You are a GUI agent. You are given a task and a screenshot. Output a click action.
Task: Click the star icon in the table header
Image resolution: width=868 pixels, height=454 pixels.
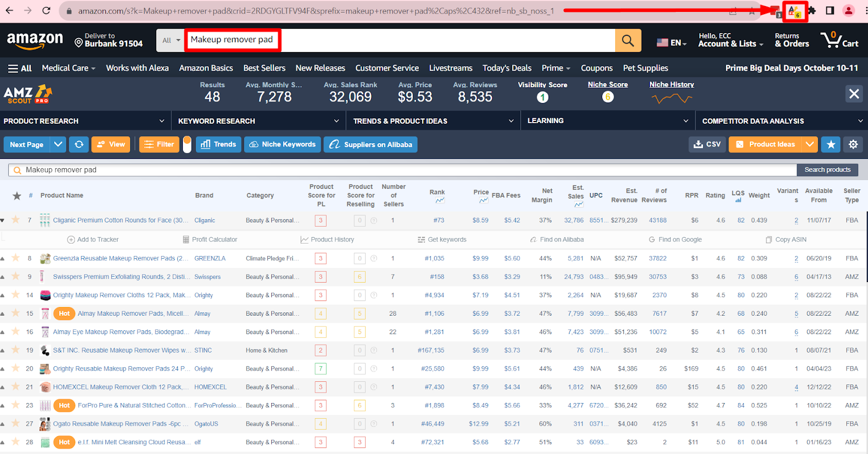point(17,196)
